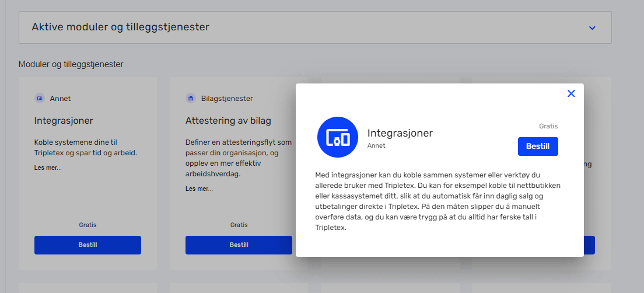This screenshot has height=293, width=644.
Task: Select the Integrasjoner card title
Action: click(x=64, y=121)
